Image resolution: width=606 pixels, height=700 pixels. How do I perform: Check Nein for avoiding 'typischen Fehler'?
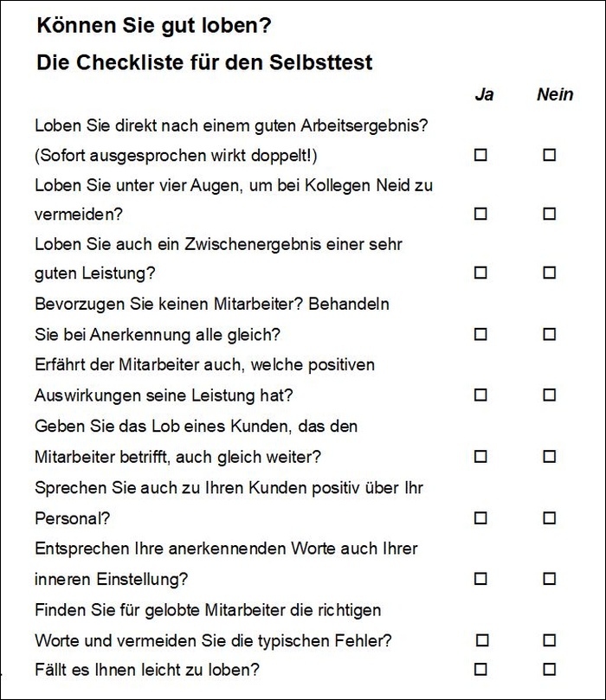point(549,640)
